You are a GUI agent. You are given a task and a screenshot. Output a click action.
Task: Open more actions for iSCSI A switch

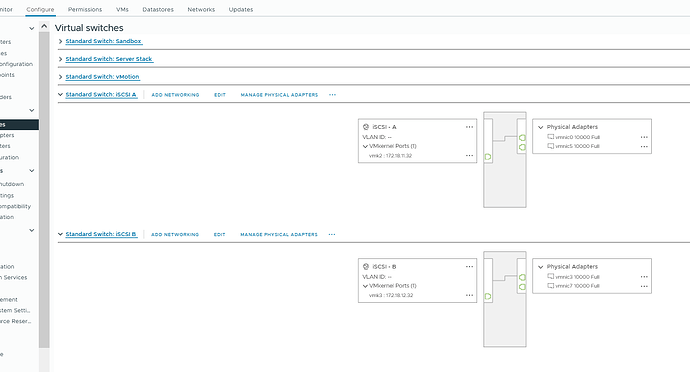coord(332,95)
